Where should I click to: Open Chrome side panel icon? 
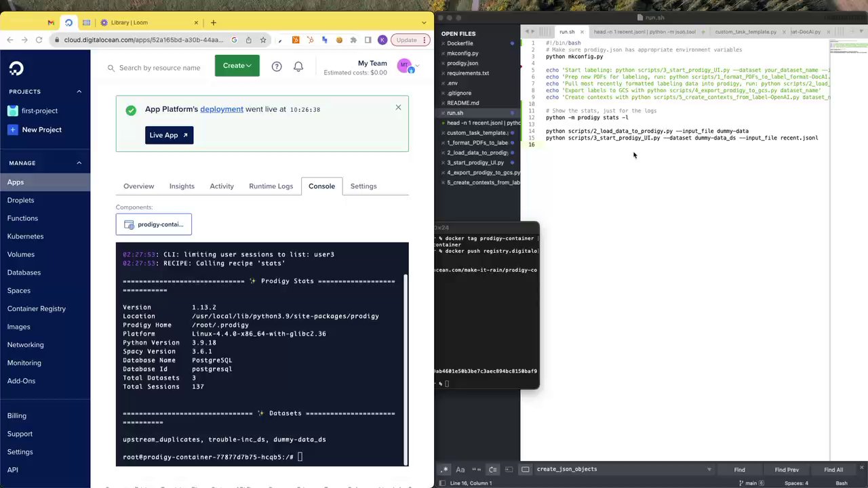(368, 40)
